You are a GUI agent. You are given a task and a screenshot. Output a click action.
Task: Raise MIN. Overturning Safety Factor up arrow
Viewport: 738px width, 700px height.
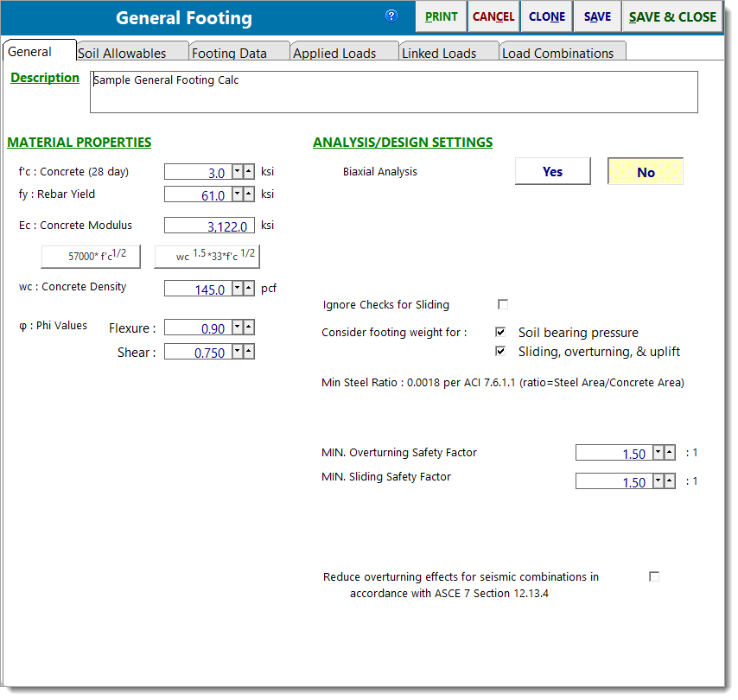[670, 453]
